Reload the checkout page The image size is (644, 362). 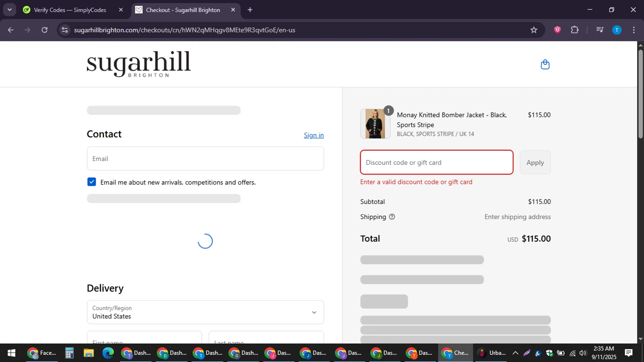(x=45, y=30)
